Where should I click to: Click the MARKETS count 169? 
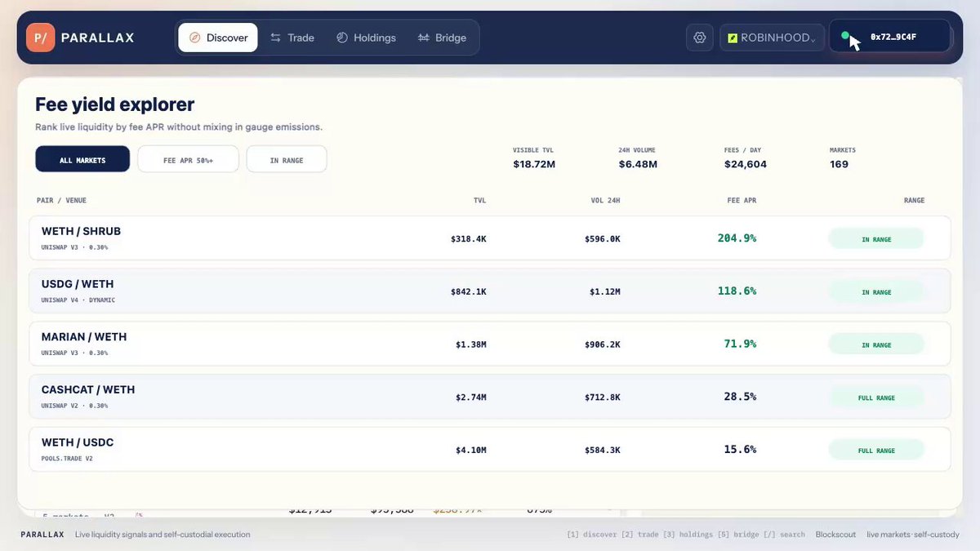[x=839, y=164]
